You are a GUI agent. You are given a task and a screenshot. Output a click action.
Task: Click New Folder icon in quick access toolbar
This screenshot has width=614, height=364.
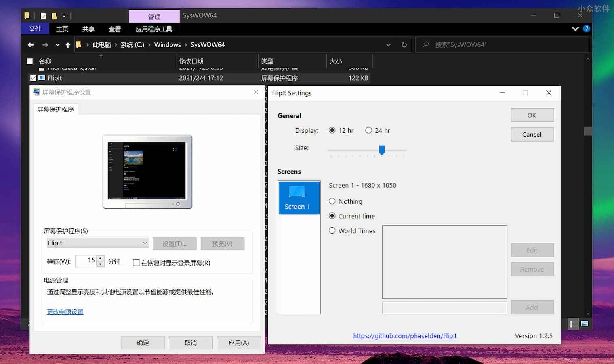click(x=55, y=15)
